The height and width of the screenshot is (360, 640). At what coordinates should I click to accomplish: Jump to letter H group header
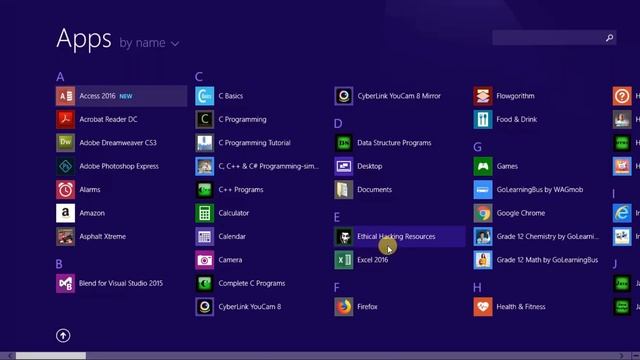click(x=477, y=287)
